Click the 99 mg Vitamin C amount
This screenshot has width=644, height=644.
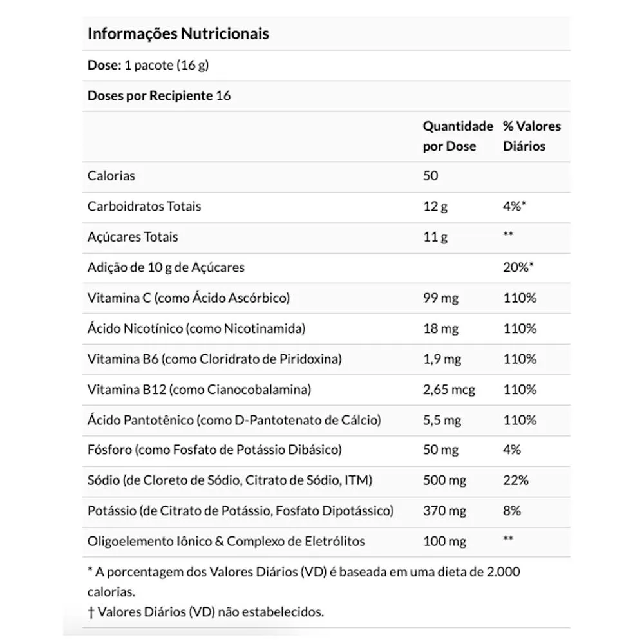(x=440, y=298)
